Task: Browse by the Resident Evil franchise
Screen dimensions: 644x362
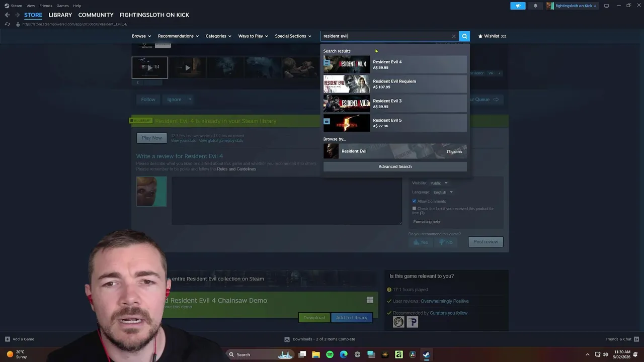Action: point(395,151)
